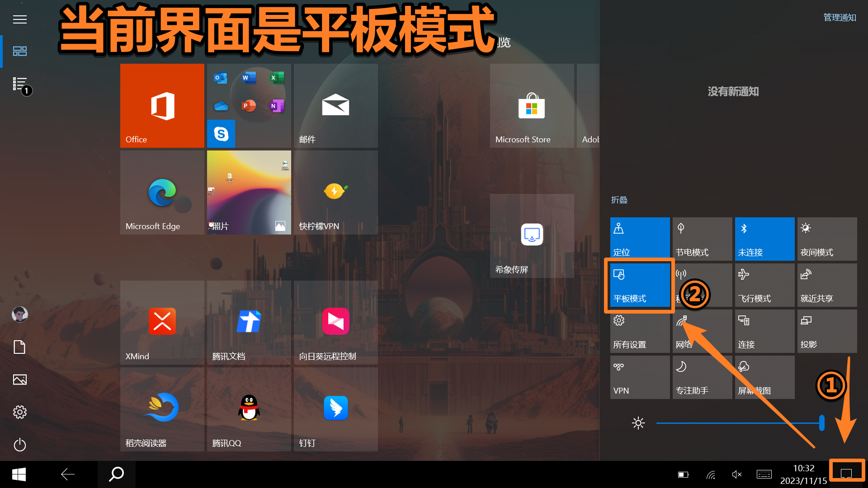Open the Office tile

[162, 105]
